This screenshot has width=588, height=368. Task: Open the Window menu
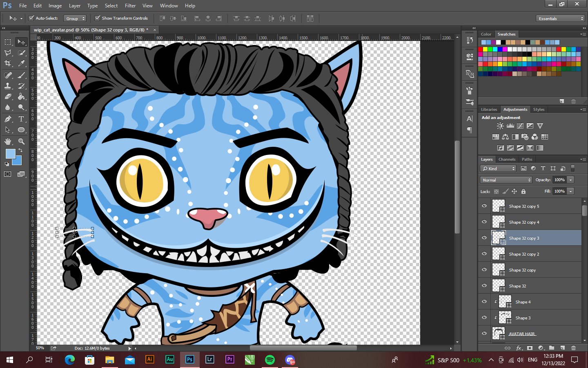169,6
